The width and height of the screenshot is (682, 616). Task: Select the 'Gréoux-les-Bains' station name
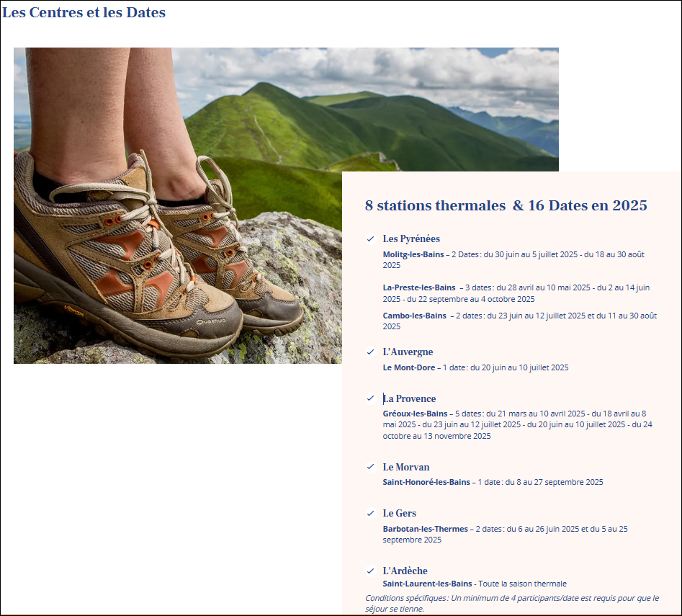coord(415,414)
